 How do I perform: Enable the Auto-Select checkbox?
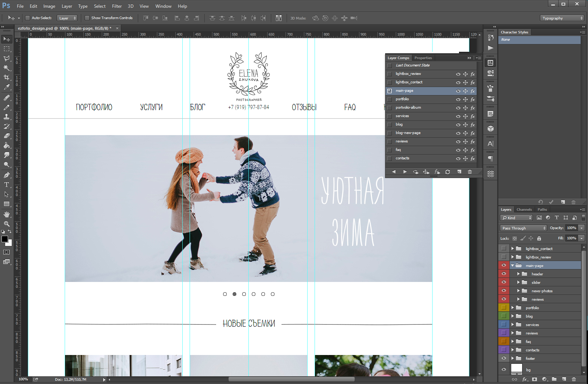point(27,18)
